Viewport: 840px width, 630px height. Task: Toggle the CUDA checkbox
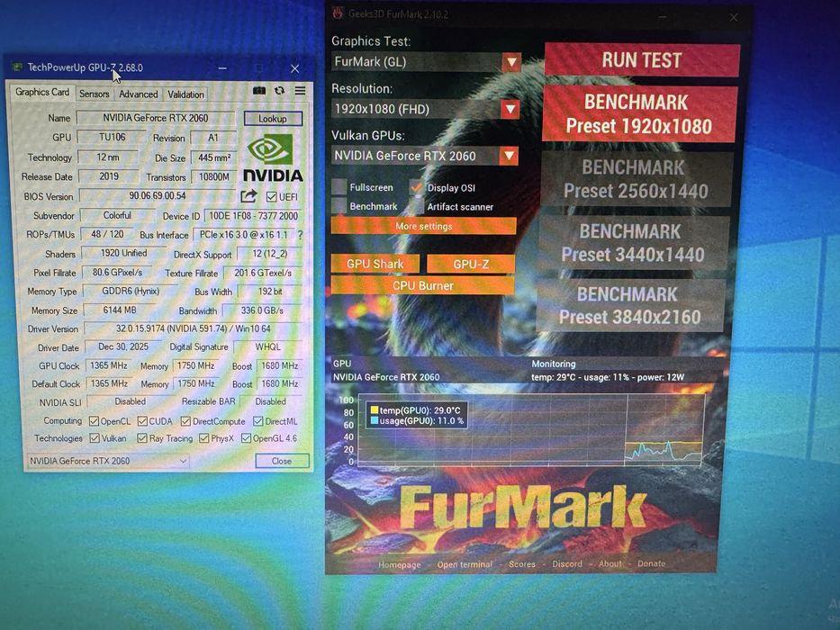(142, 421)
